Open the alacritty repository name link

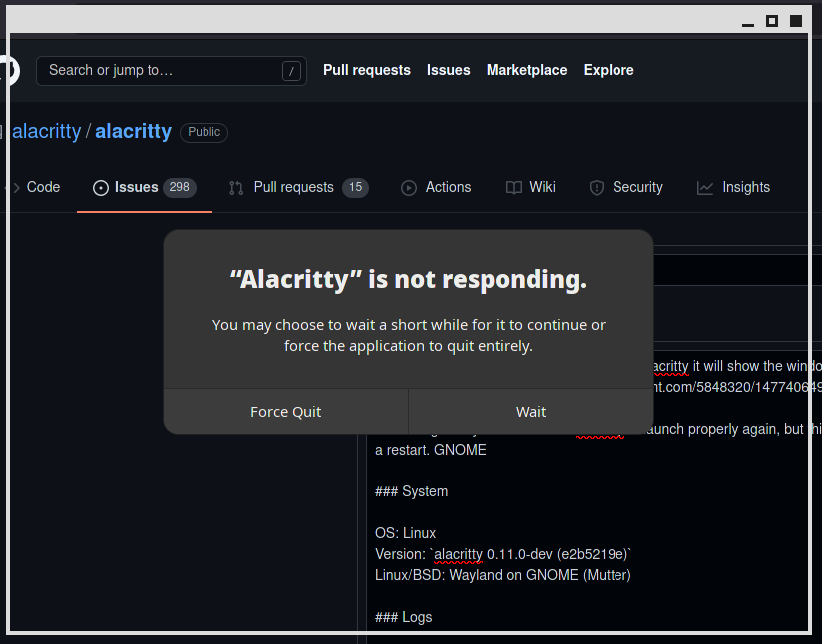[x=133, y=131]
